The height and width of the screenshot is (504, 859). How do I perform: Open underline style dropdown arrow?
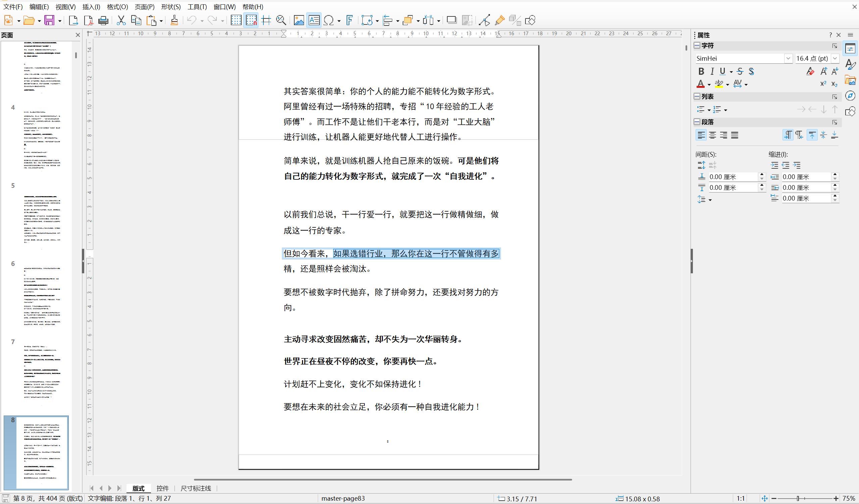(731, 72)
